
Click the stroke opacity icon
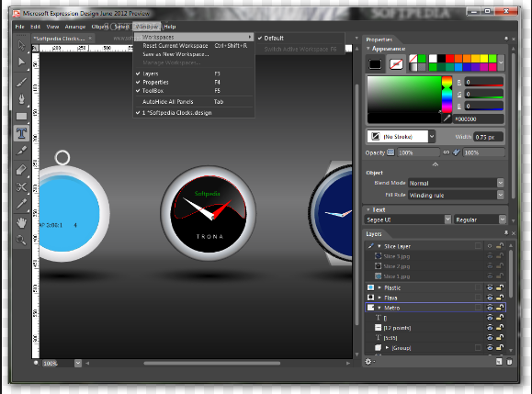pos(457,152)
